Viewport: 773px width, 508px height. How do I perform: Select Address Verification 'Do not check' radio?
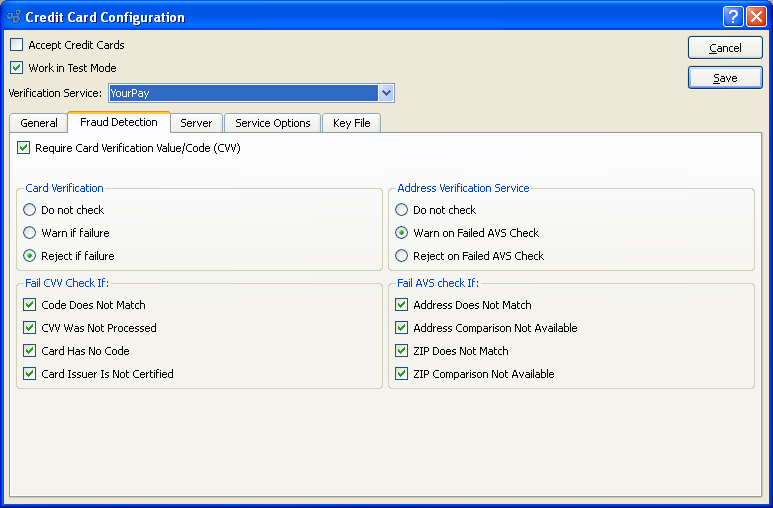[x=402, y=210]
